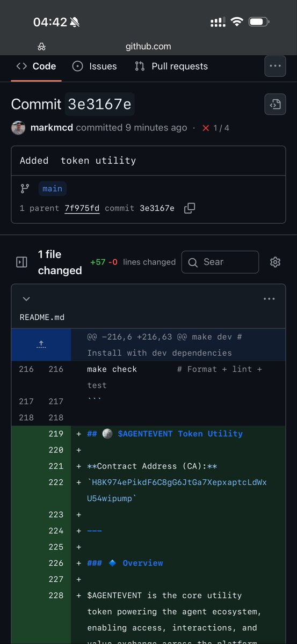297x644 pixels.
Task: Copy the full commit SHA
Action: [x=190, y=208]
